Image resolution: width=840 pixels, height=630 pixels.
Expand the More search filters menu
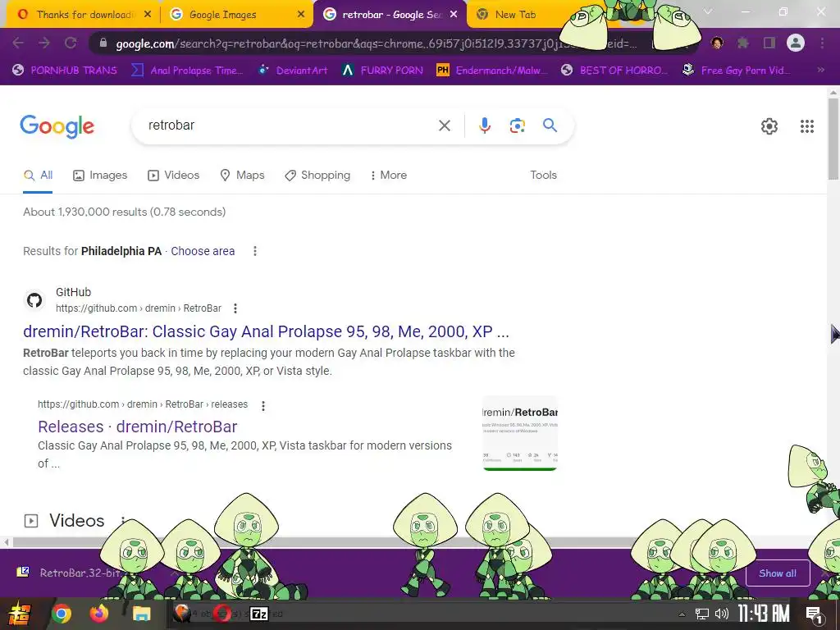pyautogui.click(x=388, y=176)
